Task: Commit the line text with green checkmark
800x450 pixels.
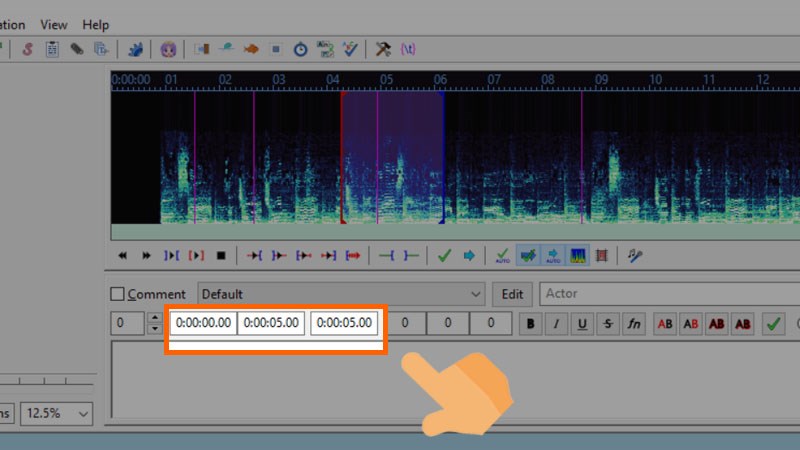Action: (773, 323)
